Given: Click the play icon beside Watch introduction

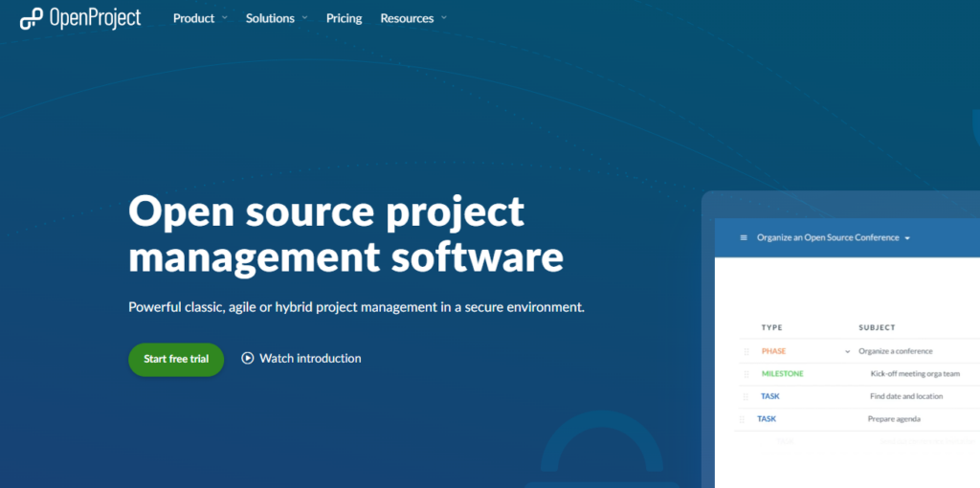Looking at the screenshot, I should coord(248,358).
